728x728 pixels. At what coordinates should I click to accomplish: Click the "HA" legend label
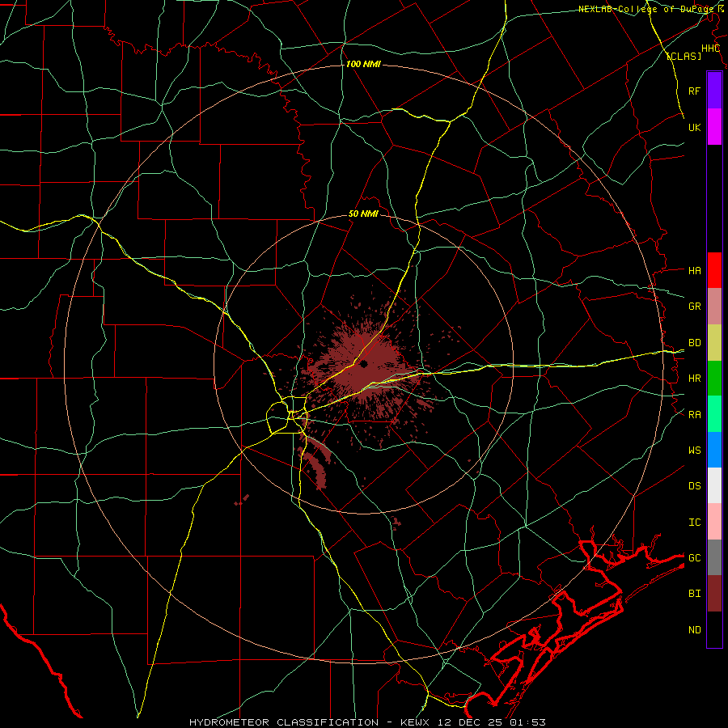point(695,270)
